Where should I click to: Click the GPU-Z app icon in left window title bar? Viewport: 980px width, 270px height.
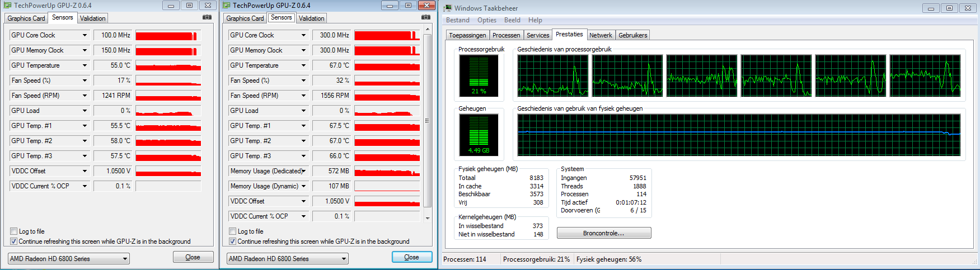7,5
